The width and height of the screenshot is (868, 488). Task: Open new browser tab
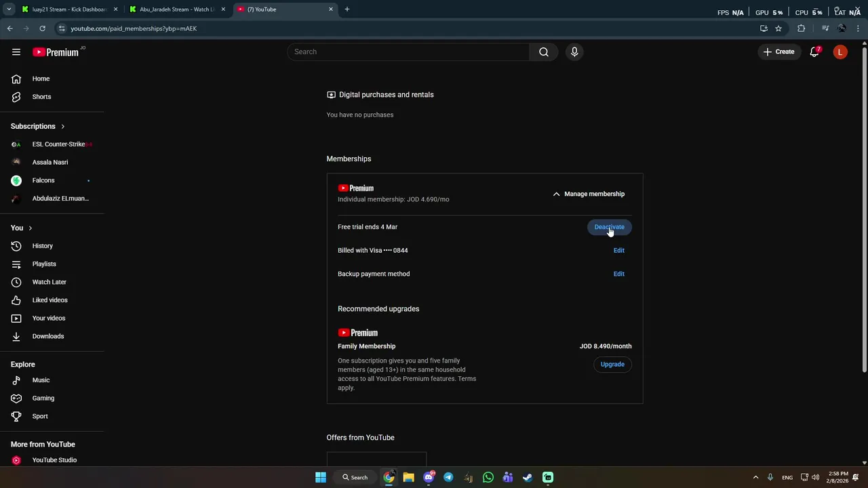tap(347, 9)
